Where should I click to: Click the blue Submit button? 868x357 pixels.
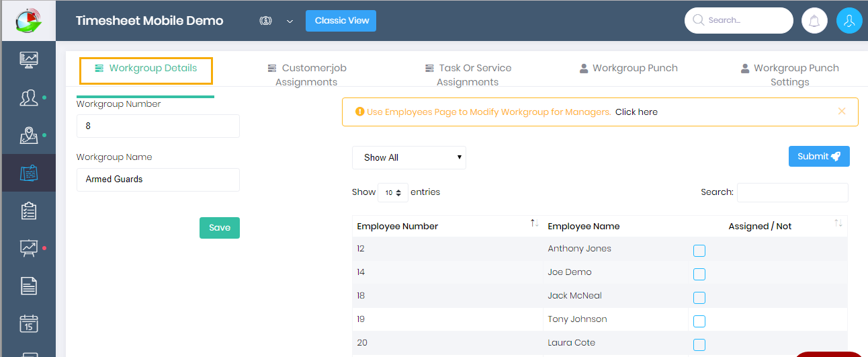pyautogui.click(x=819, y=157)
